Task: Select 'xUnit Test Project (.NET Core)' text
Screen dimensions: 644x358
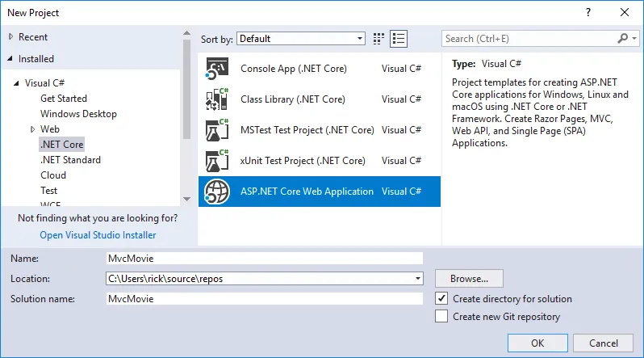Action: pos(303,161)
